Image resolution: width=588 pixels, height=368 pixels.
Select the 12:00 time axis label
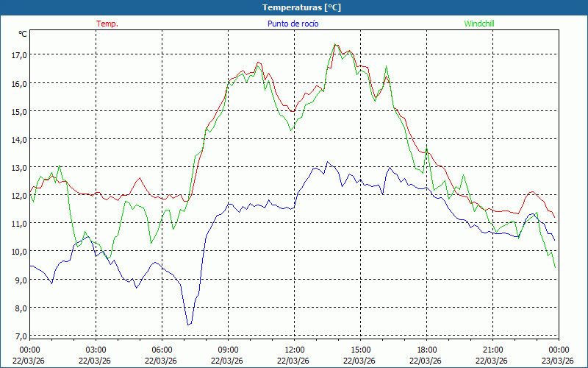coord(294,350)
